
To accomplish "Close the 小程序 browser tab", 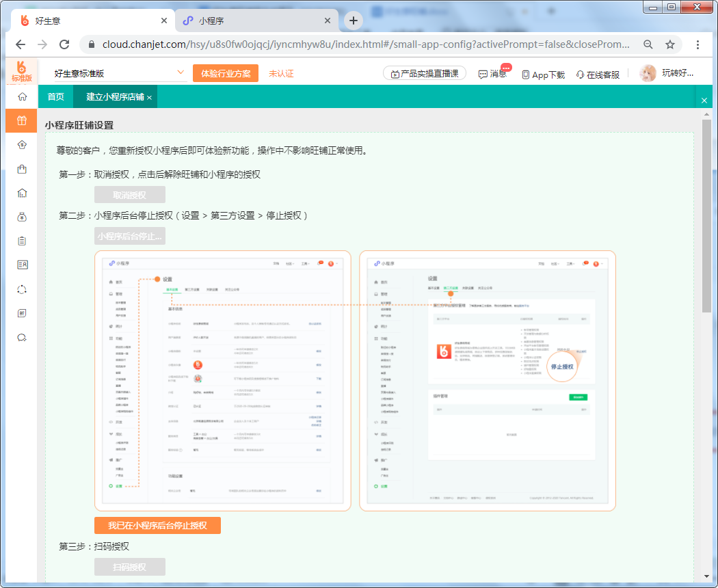I will point(328,21).
